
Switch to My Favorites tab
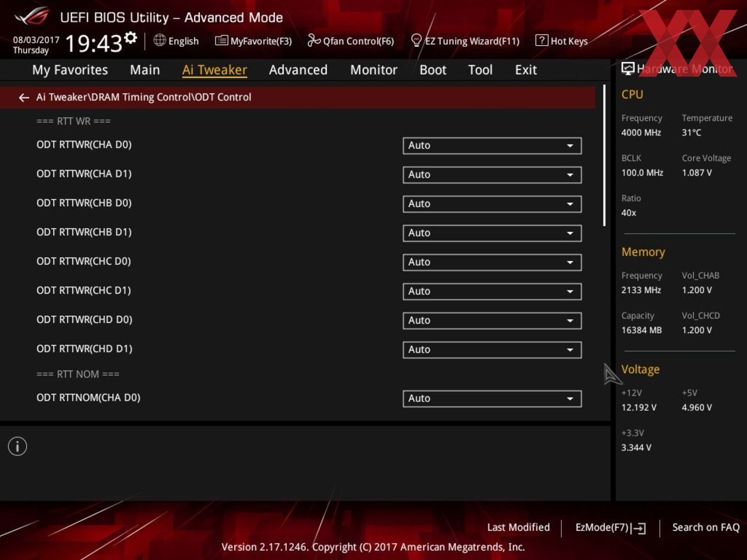tap(70, 70)
